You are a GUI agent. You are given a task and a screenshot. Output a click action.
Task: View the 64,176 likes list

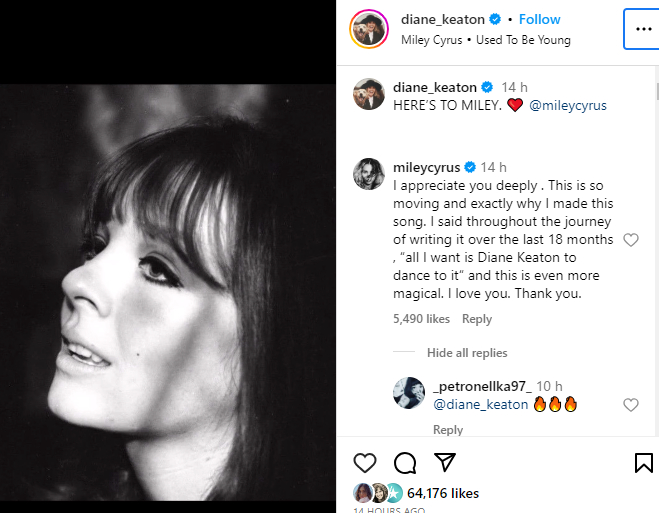(441, 493)
